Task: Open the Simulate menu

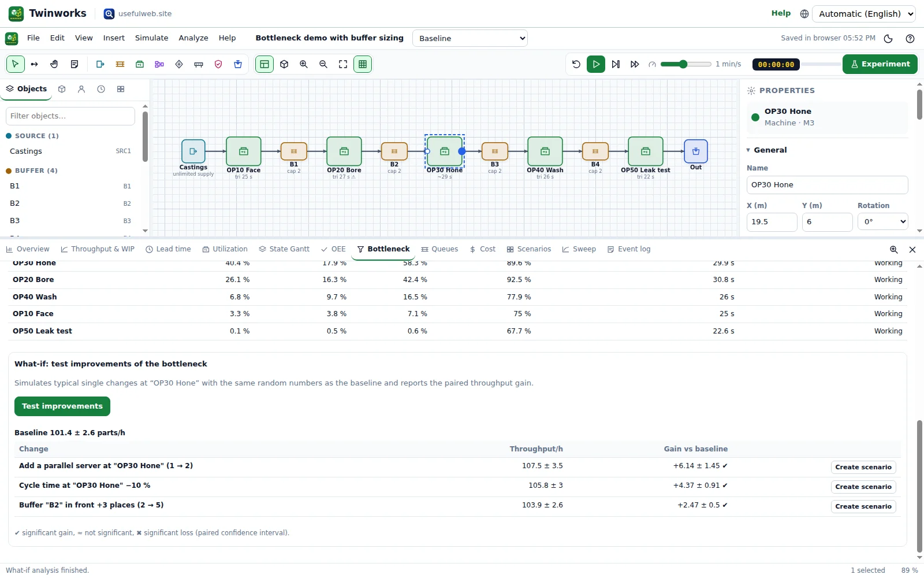Action: click(152, 38)
